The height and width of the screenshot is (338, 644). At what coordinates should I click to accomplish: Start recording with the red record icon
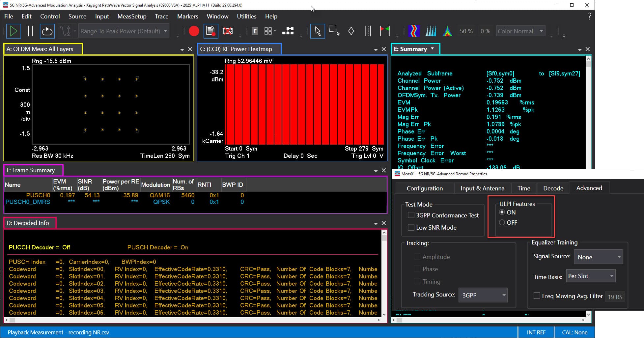194,31
